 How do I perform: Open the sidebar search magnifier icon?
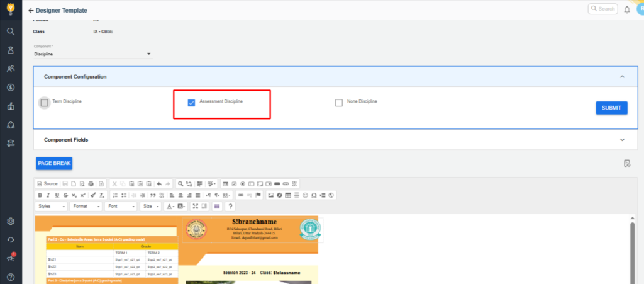[11, 31]
